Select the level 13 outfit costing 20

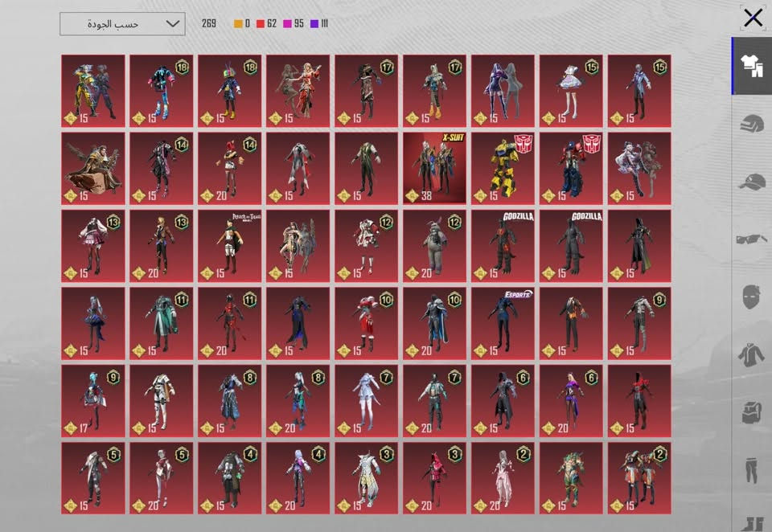pos(162,246)
